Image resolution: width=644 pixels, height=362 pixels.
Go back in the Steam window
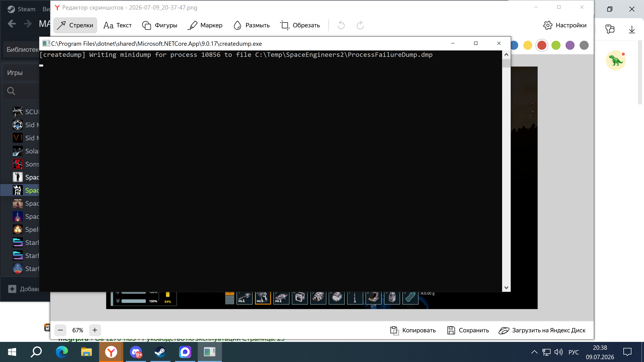pyautogui.click(x=12, y=24)
